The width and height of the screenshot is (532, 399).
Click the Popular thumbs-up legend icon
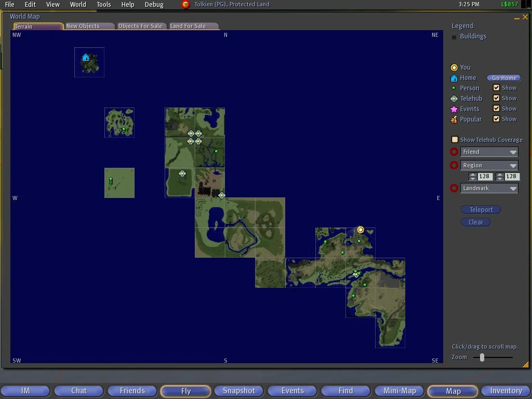coord(454,119)
